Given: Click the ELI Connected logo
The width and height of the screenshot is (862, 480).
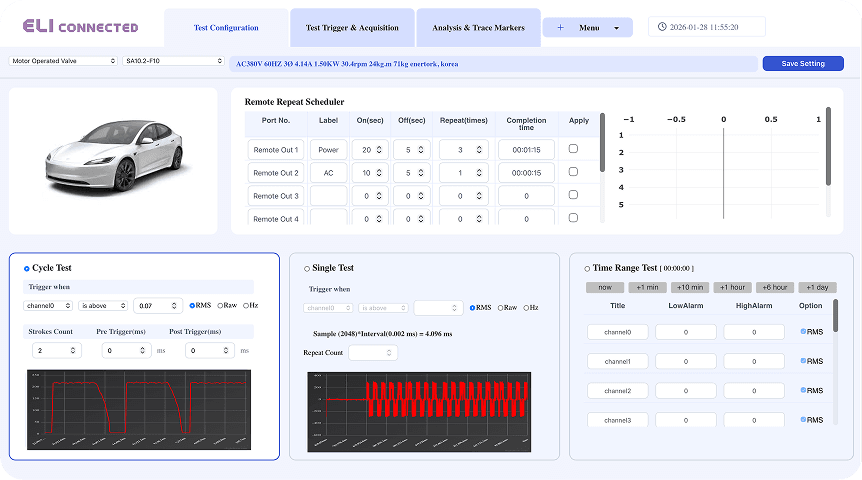Looking at the screenshot, I should click(72, 26).
